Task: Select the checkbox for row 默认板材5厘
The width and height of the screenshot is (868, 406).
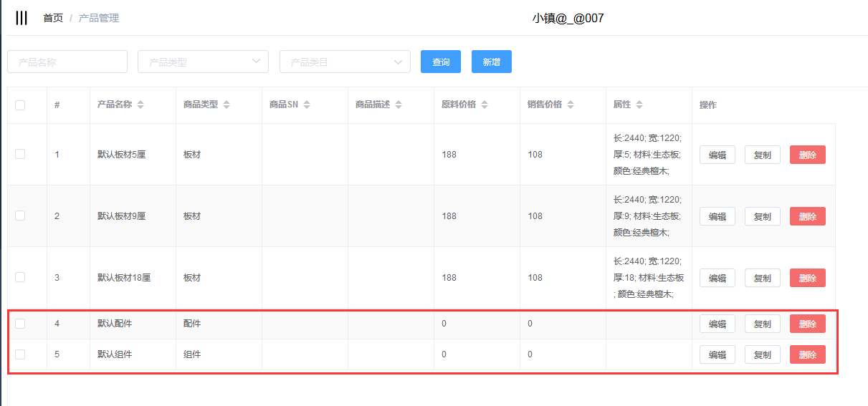Action: click(20, 154)
